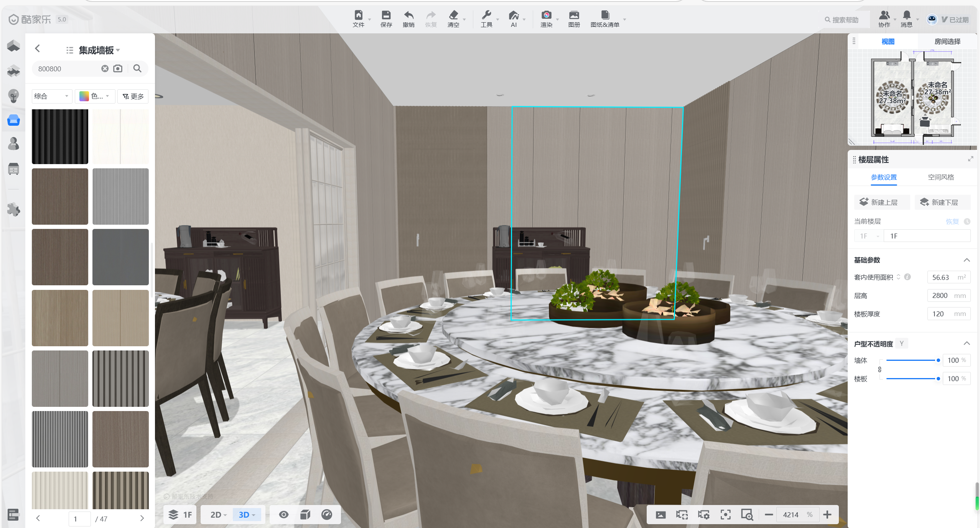Click the 消息 notification bell
Viewport: 980px width, 528px height.
click(x=906, y=15)
